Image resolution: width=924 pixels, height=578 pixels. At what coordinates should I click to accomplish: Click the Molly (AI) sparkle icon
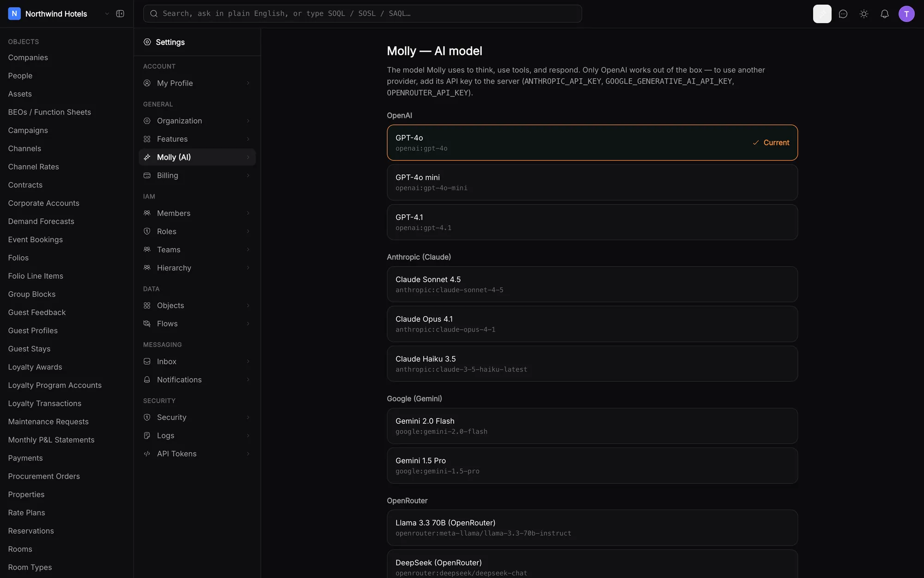pos(147,157)
